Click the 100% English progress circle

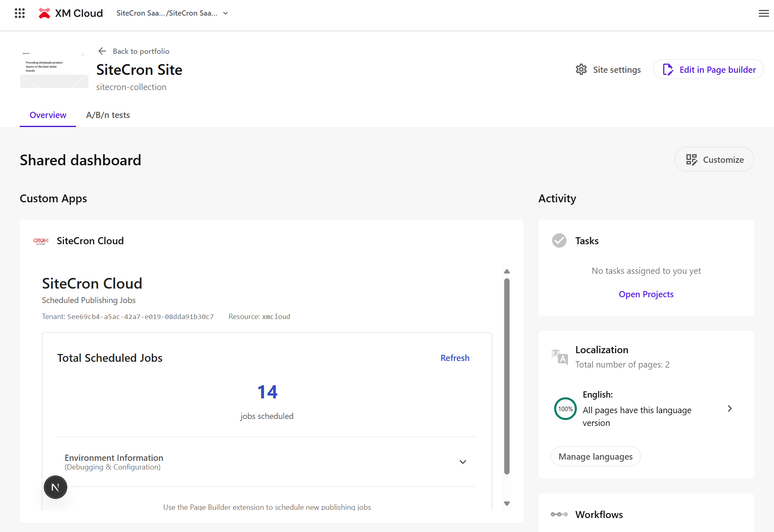tap(565, 409)
